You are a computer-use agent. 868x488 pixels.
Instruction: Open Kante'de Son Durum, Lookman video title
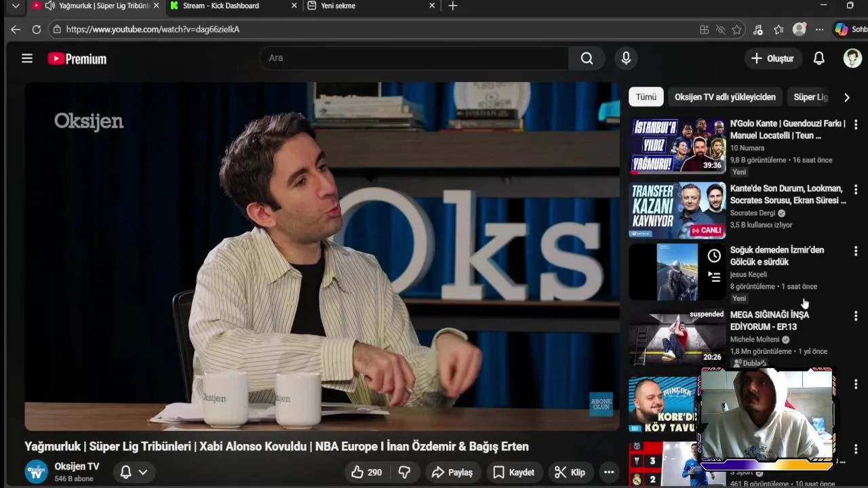[x=788, y=195]
